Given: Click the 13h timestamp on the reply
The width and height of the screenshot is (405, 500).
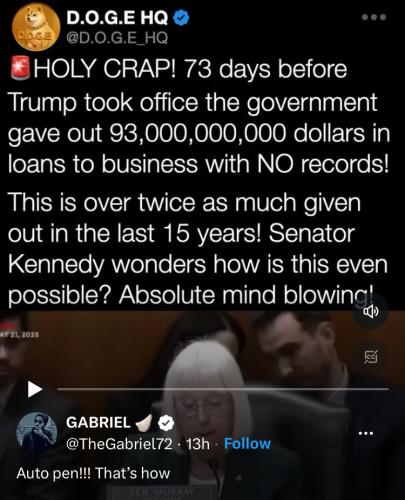Looking at the screenshot, I should (198, 444).
